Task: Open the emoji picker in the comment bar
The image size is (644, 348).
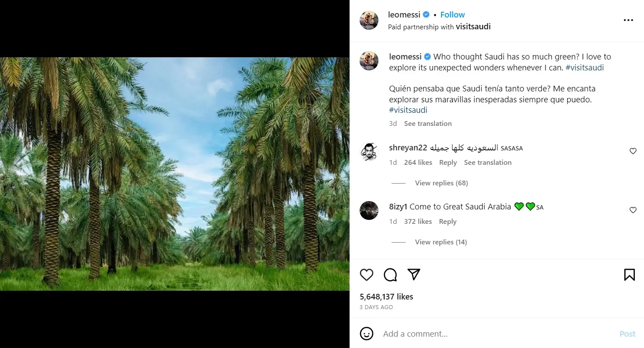Action: pos(366,334)
